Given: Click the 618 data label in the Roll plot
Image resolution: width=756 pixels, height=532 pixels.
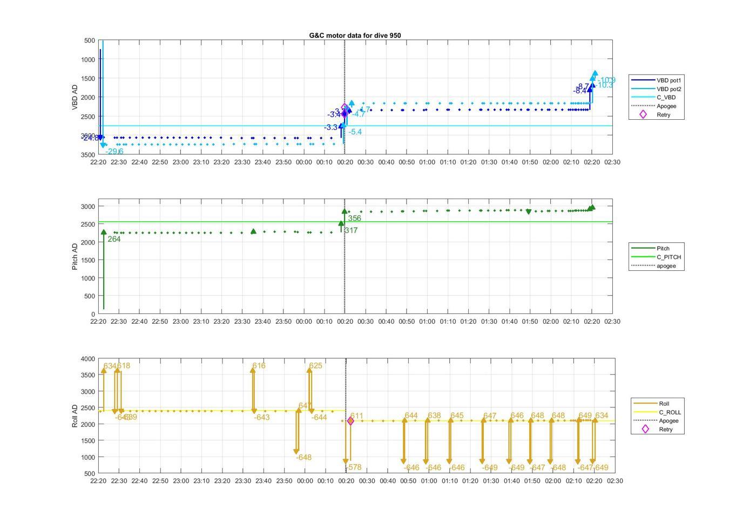Looking at the screenshot, I should click(124, 365).
